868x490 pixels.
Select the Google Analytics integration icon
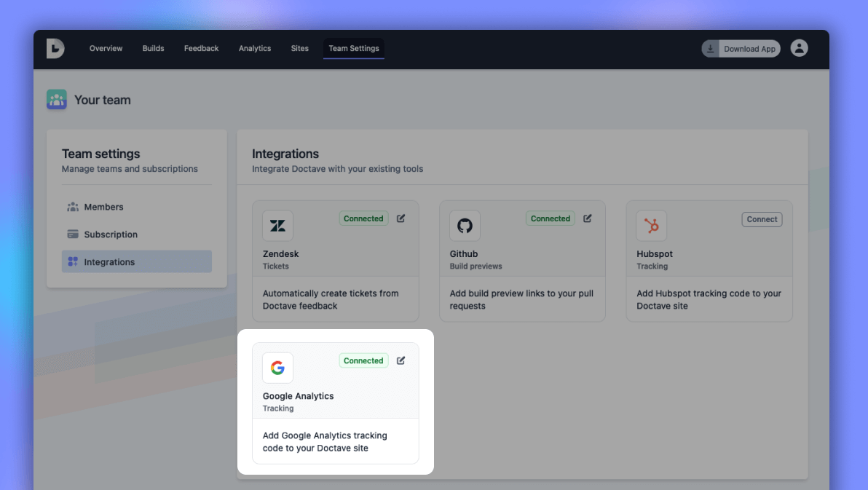coord(277,368)
